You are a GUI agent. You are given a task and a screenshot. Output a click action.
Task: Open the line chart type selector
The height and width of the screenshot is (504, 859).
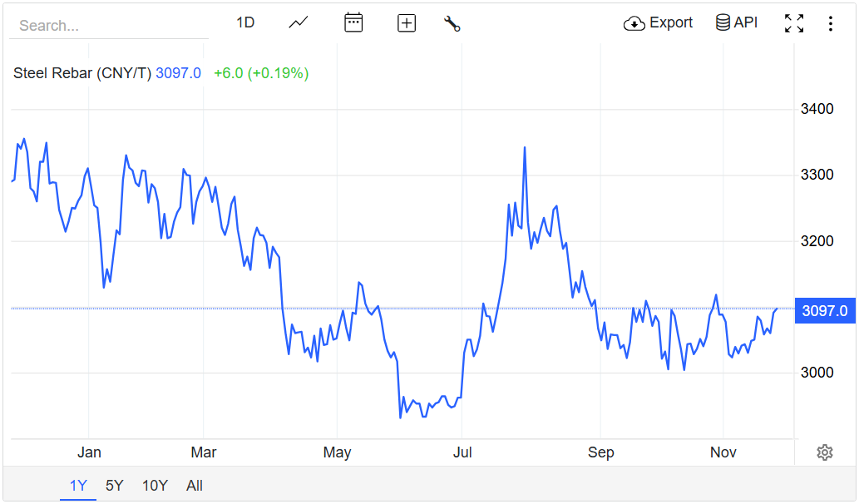click(x=299, y=23)
